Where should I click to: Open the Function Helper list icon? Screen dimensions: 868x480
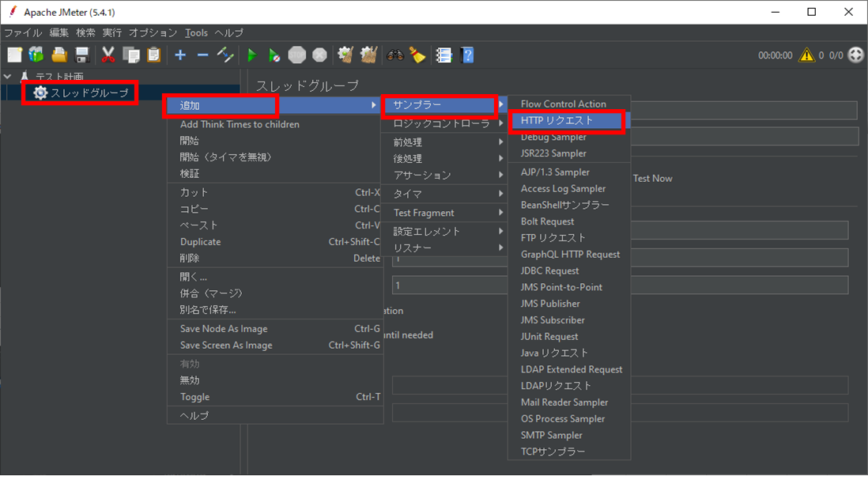(444, 55)
